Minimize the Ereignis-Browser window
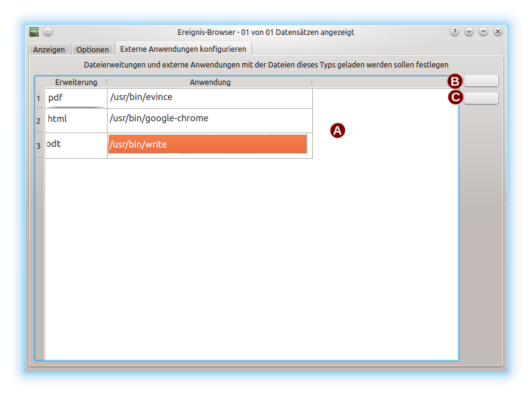Image resolution: width=532 pixels, height=397 pixels. [469, 32]
